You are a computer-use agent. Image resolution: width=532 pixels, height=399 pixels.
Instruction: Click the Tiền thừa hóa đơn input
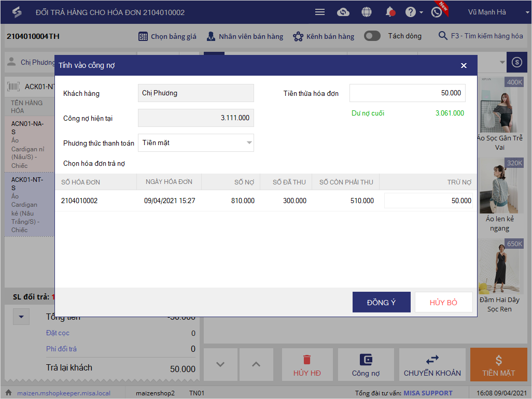tap(407, 93)
